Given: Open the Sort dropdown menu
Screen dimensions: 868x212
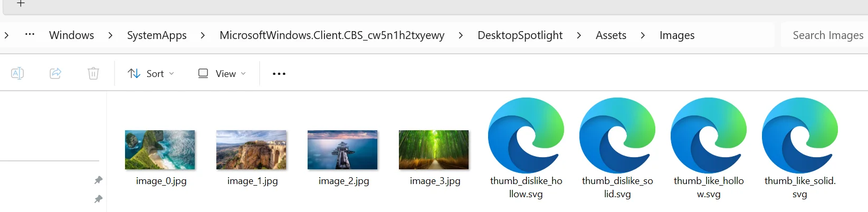Looking at the screenshot, I should coord(151,74).
